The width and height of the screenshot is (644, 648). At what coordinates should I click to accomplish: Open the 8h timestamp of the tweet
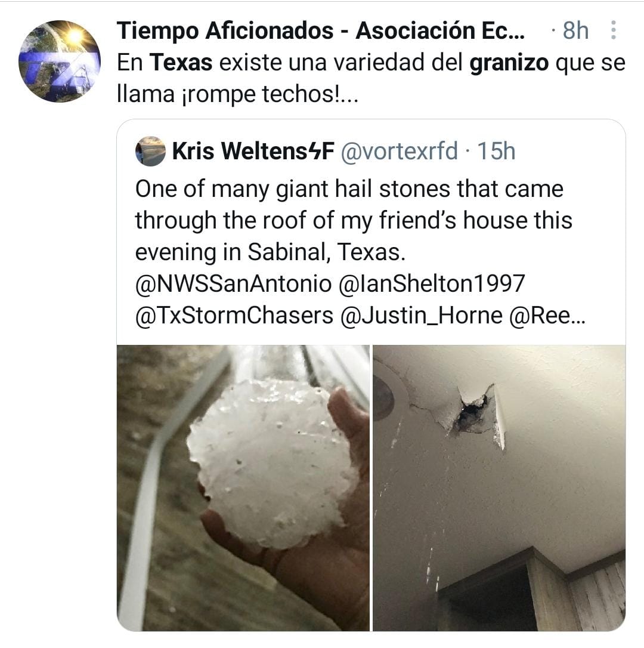(575, 30)
